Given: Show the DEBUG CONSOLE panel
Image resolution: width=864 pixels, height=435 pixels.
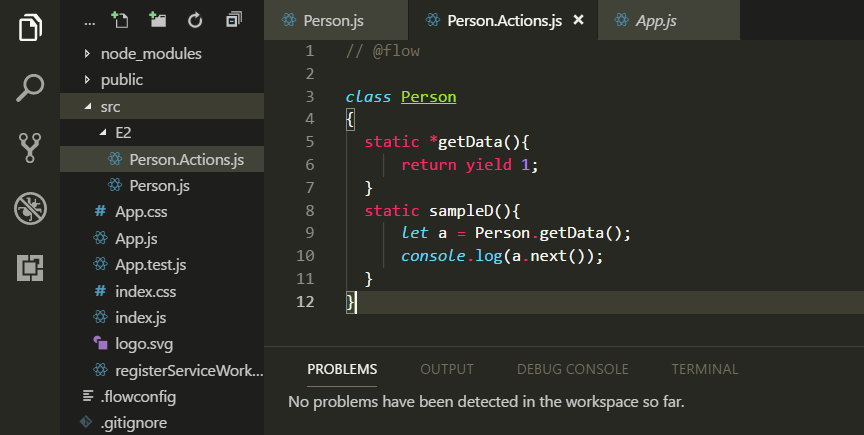Looking at the screenshot, I should [x=572, y=369].
